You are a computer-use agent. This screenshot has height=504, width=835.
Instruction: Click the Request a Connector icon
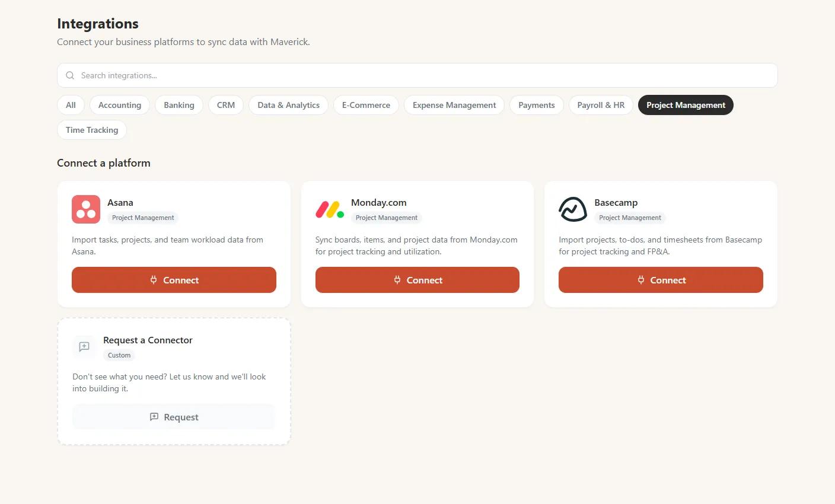point(84,347)
